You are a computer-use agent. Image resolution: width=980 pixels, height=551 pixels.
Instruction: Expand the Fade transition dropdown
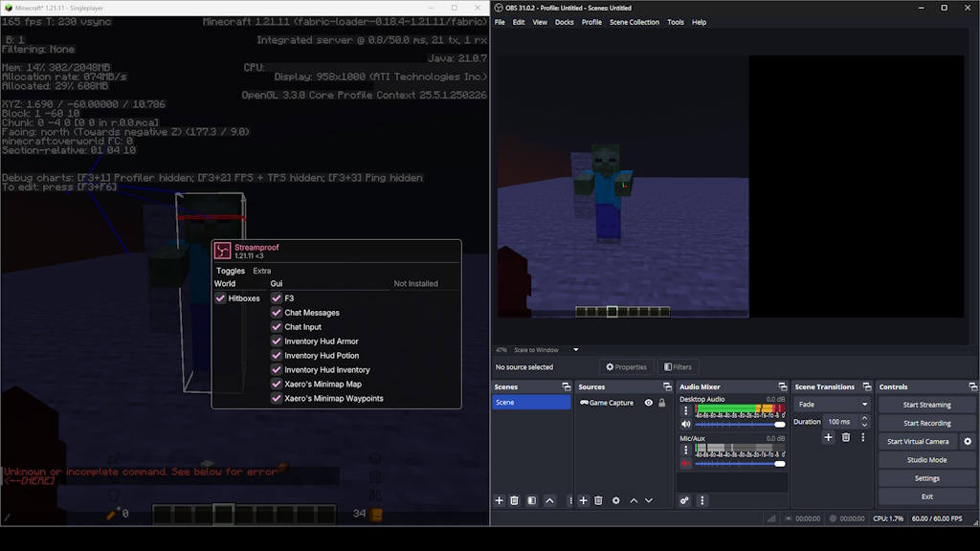pyautogui.click(x=864, y=404)
